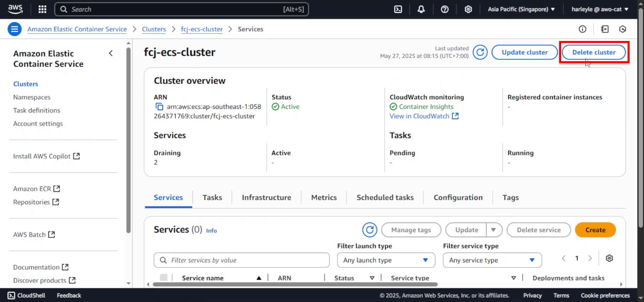Open Repositories external link
Screen dimensions: 644x302
click(x=36, y=202)
